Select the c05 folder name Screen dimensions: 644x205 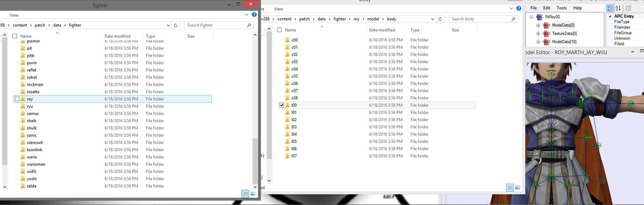[x=295, y=76]
